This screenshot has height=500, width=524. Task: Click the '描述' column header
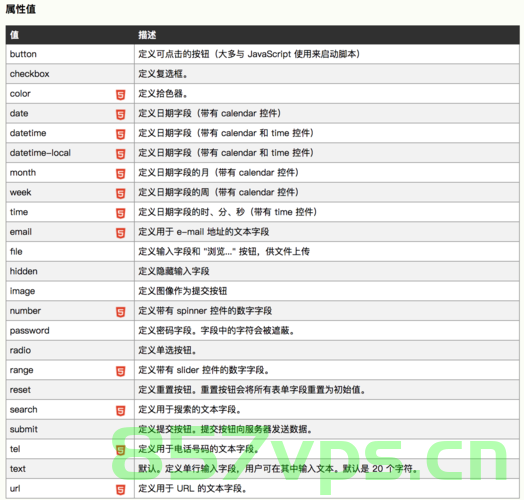tap(147, 35)
